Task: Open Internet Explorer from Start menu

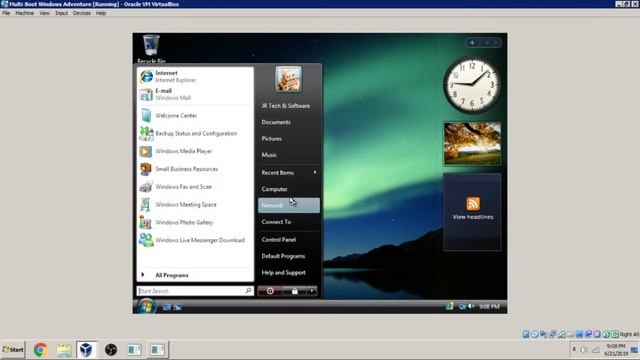Action: click(195, 76)
